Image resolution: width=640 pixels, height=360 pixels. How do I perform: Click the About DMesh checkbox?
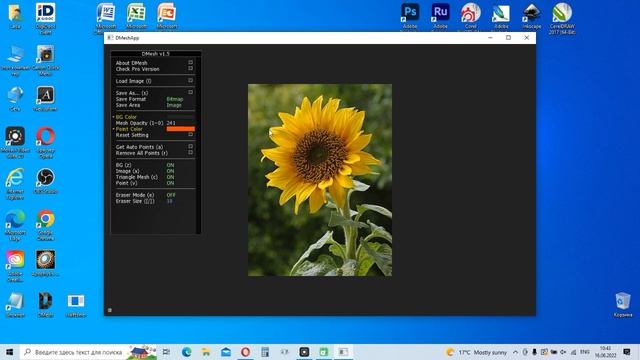190,62
